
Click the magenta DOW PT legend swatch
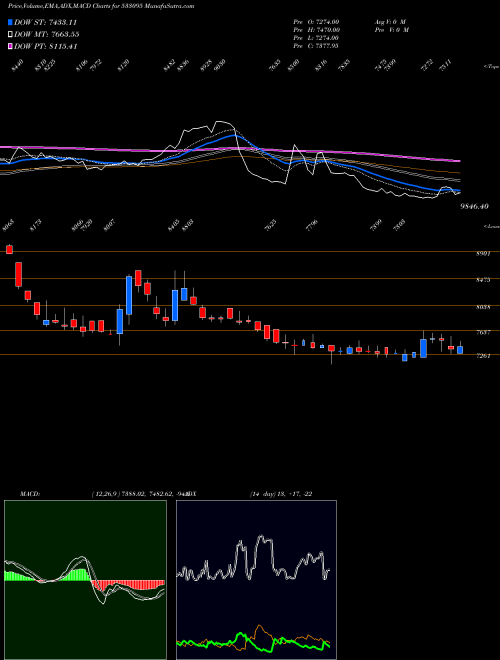tap(10, 46)
